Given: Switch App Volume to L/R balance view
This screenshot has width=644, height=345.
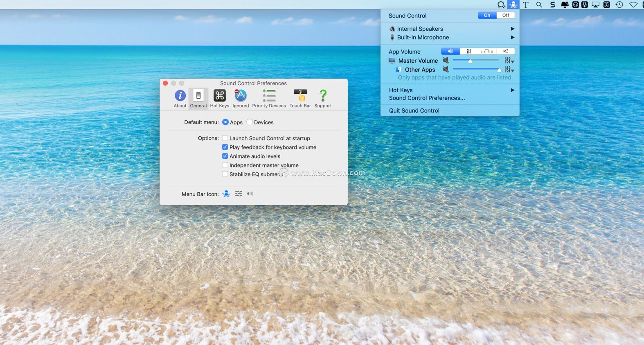Looking at the screenshot, I should click(487, 51).
